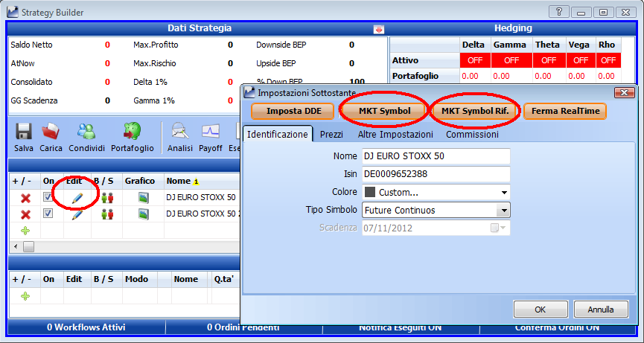
Task: Open Grafico icon of first underlying row
Action: 144,198
